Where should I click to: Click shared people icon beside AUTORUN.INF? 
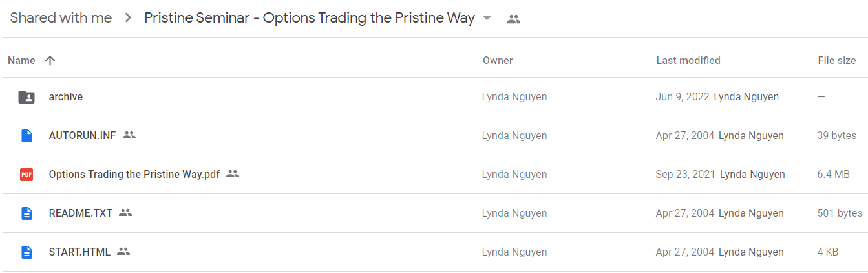(129, 135)
